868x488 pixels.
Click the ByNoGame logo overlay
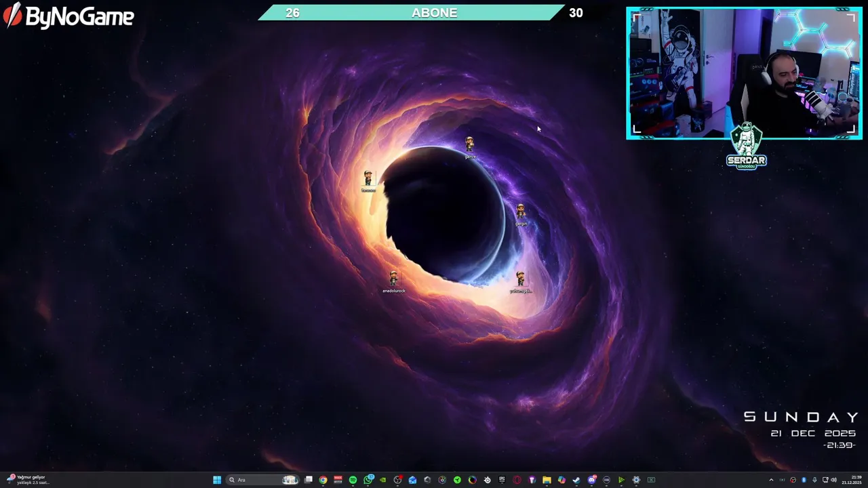tap(68, 16)
